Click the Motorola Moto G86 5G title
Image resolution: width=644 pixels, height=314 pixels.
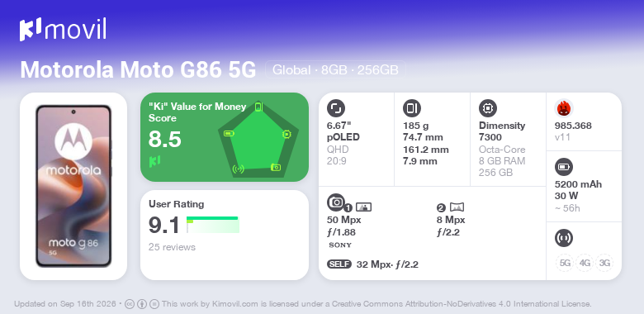[x=138, y=70]
